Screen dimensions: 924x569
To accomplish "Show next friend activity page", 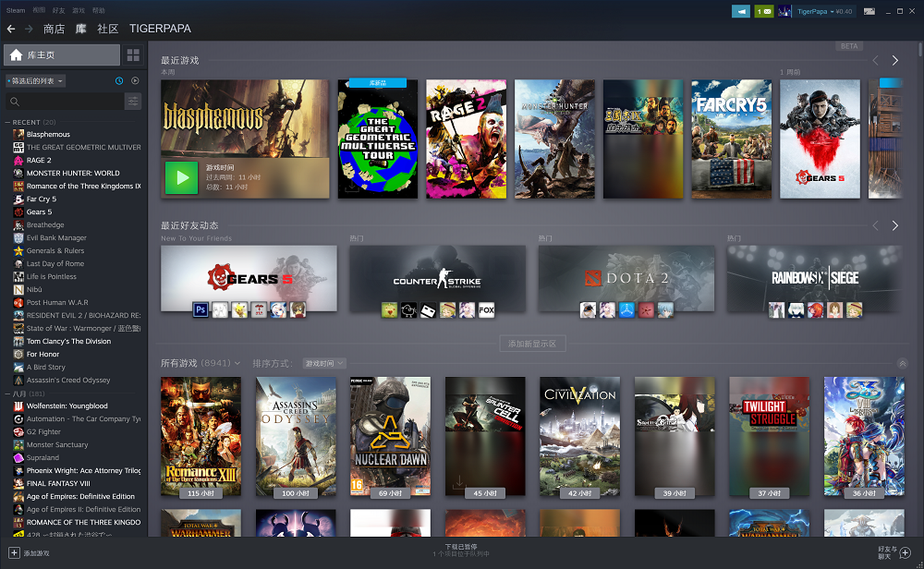I will (895, 225).
